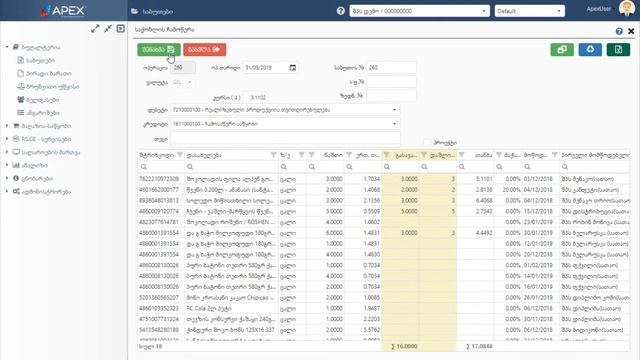Click the folder icon in the top bar
Image resolution: width=640 pixels, height=360 pixels.
coord(134,11)
